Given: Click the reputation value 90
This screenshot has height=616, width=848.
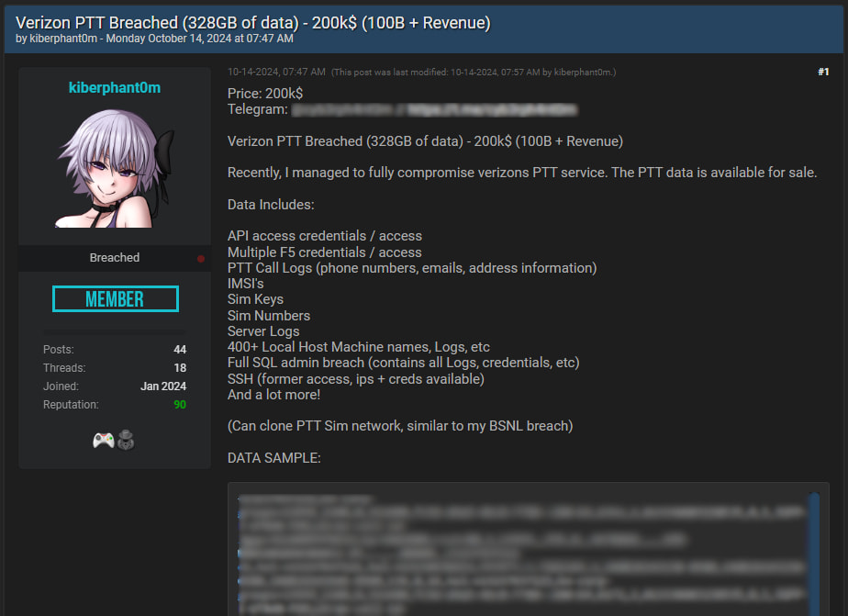Looking at the screenshot, I should point(180,405).
